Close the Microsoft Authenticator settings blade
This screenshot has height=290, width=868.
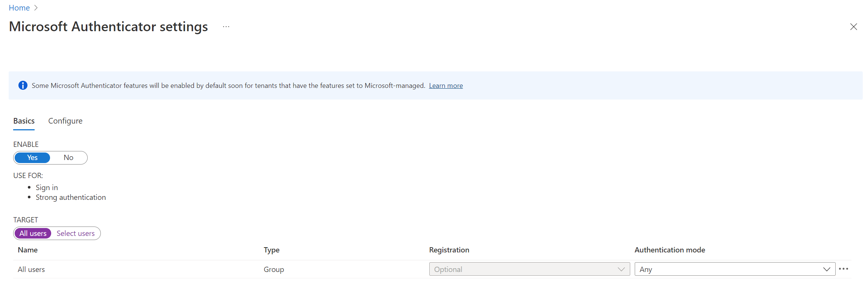tap(854, 27)
